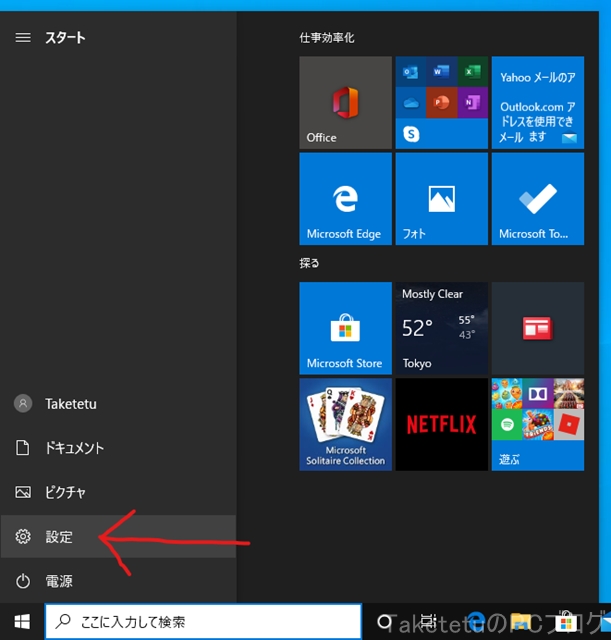This screenshot has height=640, width=611.
Task: Open 設定 settings from the Start sidebar
Action: coord(118,536)
